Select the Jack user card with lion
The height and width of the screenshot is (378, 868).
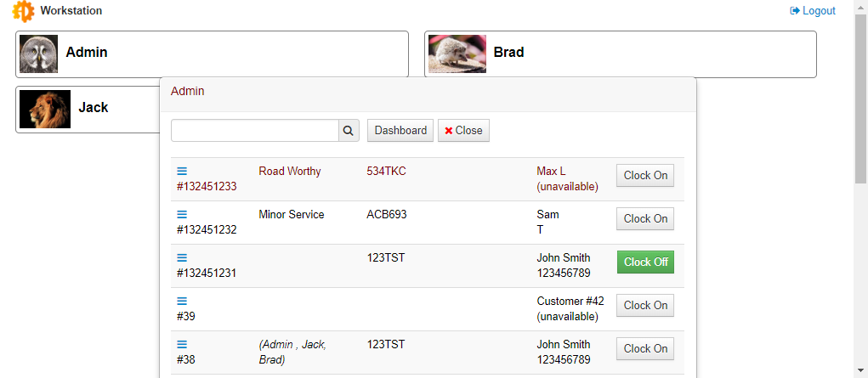pyautogui.click(x=88, y=109)
